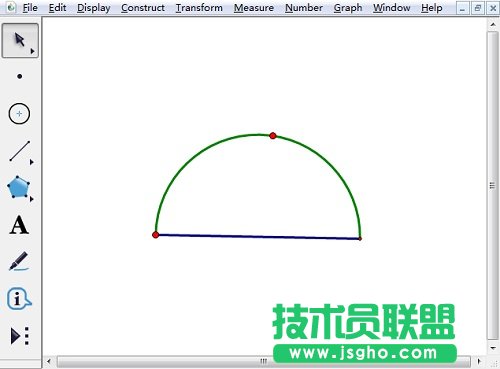Click the vertical scrollbar thumb

click(x=492, y=186)
